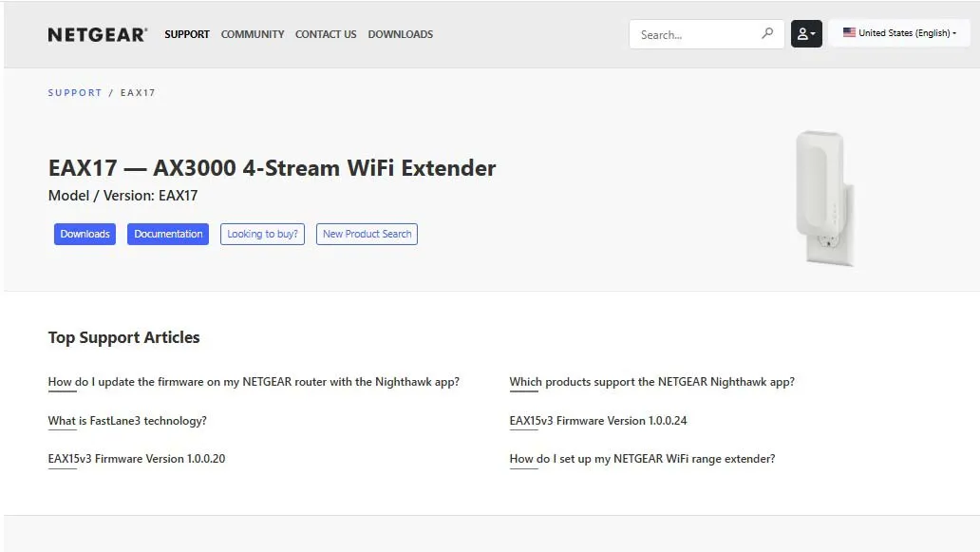Open the account sign-in icon
The image size is (980, 552).
pyautogui.click(x=802, y=34)
